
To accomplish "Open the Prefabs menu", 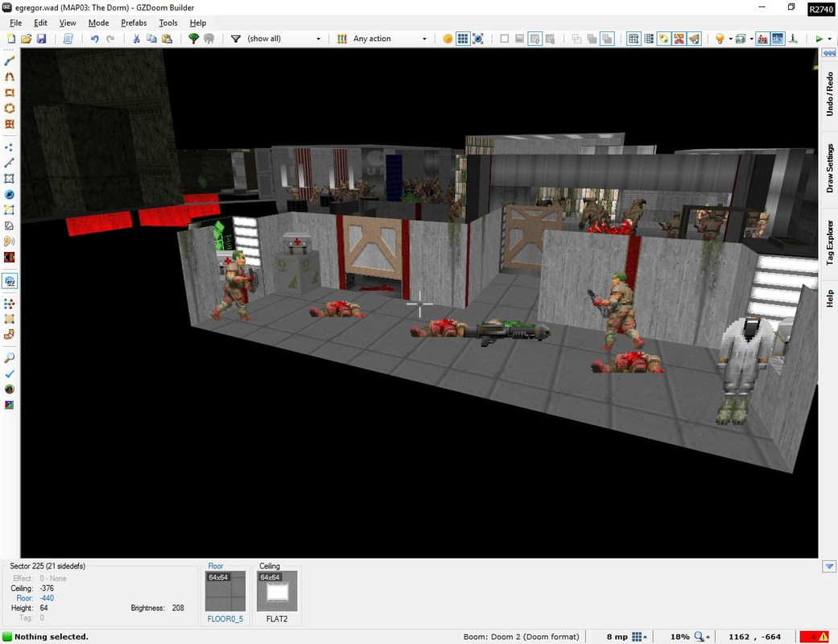I will tap(134, 23).
